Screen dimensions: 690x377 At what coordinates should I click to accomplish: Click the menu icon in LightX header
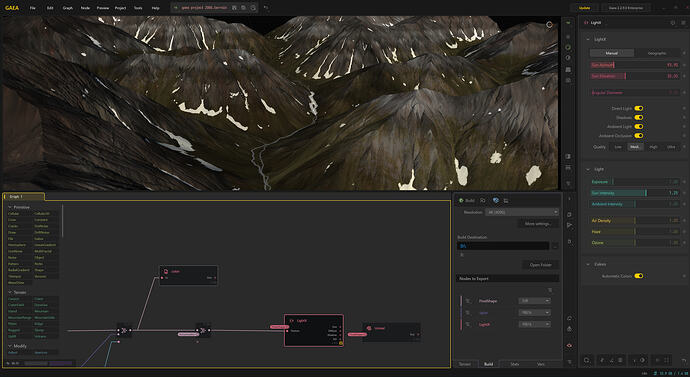(x=683, y=22)
